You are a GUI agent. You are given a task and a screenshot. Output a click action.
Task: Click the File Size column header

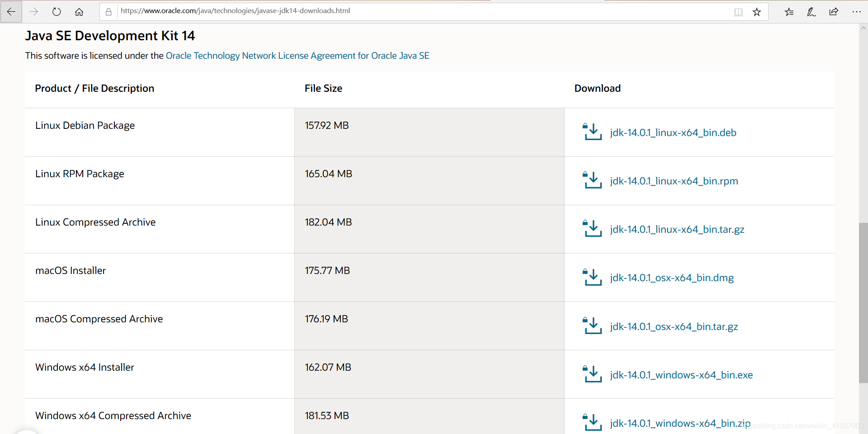tap(323, 88)
